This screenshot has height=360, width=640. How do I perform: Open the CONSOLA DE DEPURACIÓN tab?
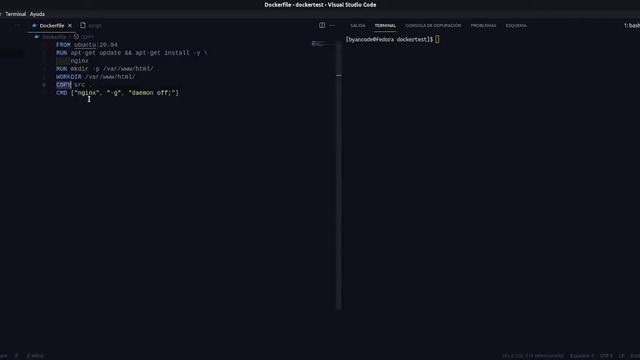tap(433, 25)
